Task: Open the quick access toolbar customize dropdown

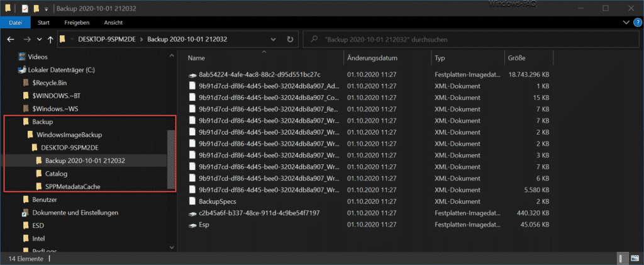Action: 45,8
